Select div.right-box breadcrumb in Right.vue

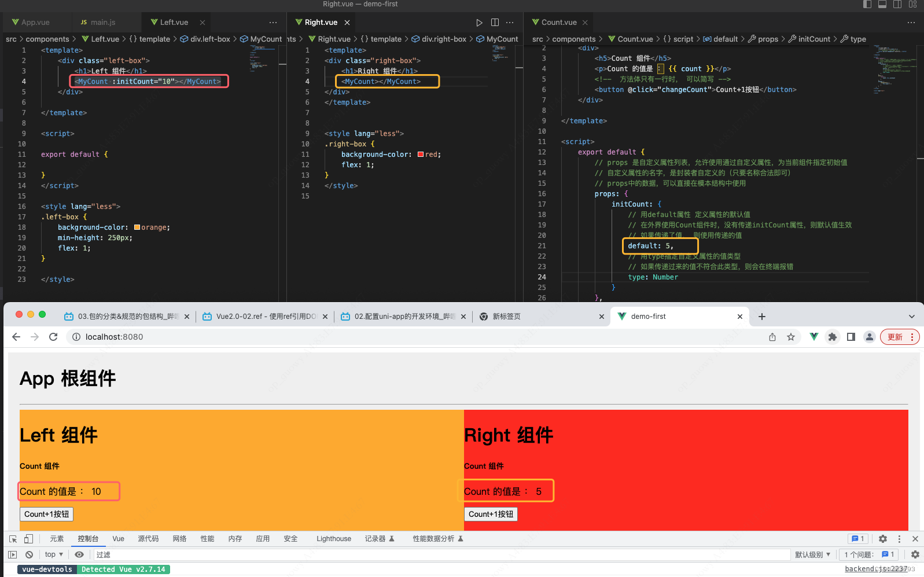[x=444, y=39]
